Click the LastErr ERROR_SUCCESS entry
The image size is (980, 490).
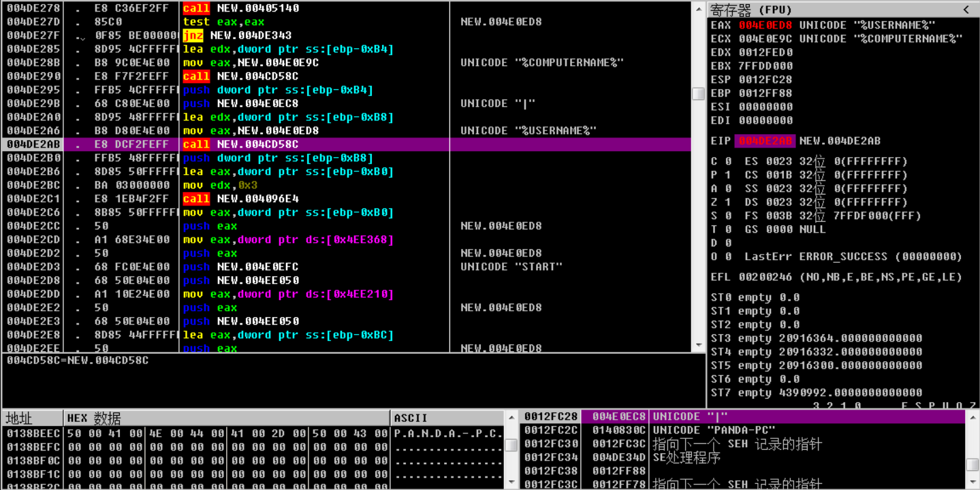pos(853,257)
